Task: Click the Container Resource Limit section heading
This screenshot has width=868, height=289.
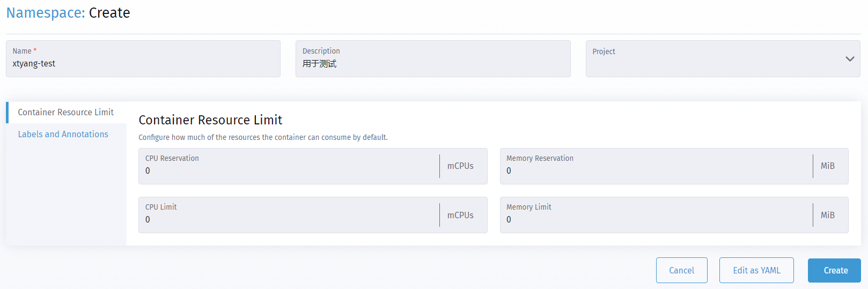Action: tap(210, 120)
